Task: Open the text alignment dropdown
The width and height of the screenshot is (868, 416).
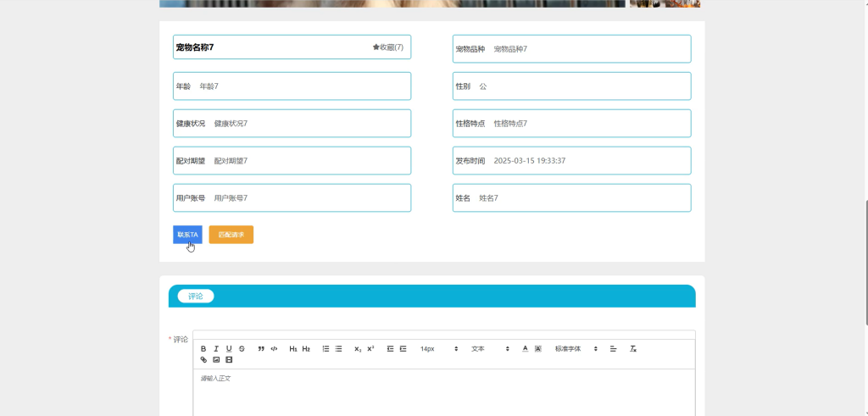Action: point(614,349)
